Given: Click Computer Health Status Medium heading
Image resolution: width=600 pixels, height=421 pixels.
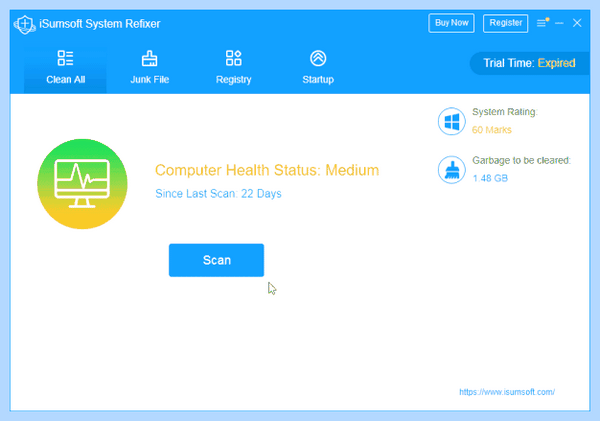Looking at the screenshot, I should pos(267,170).
